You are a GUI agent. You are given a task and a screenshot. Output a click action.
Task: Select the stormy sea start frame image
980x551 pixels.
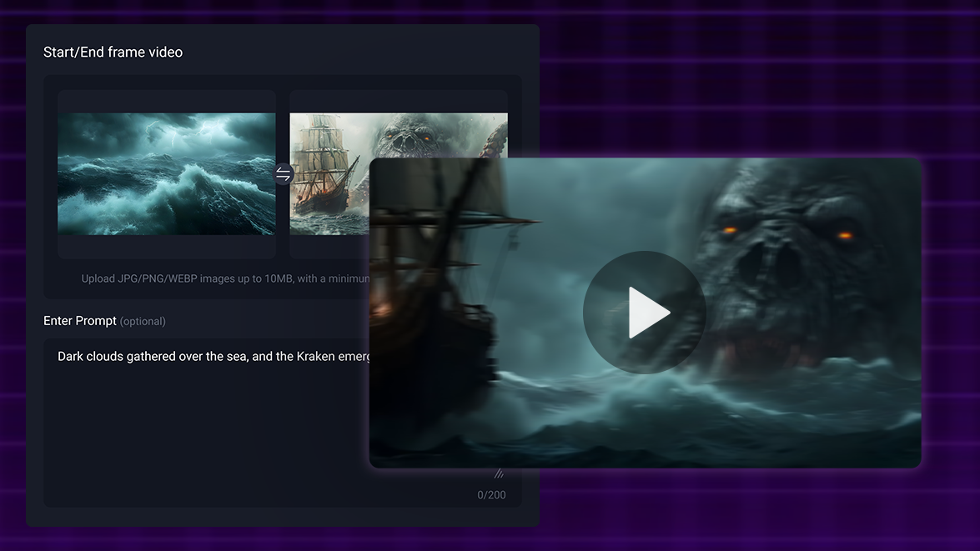(167, 174)
